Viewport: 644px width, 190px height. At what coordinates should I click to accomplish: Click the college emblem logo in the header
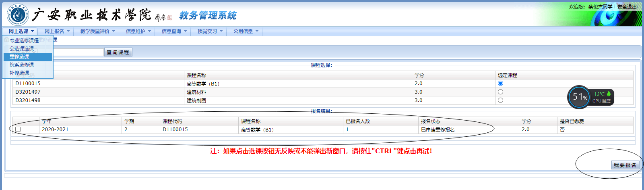[17, 15]
